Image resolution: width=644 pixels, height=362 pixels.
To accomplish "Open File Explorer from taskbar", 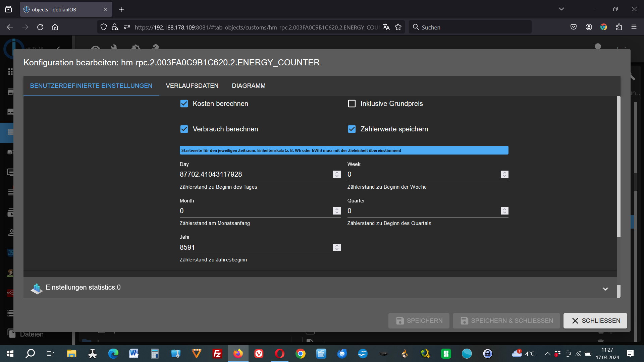I will coord(71,354).
